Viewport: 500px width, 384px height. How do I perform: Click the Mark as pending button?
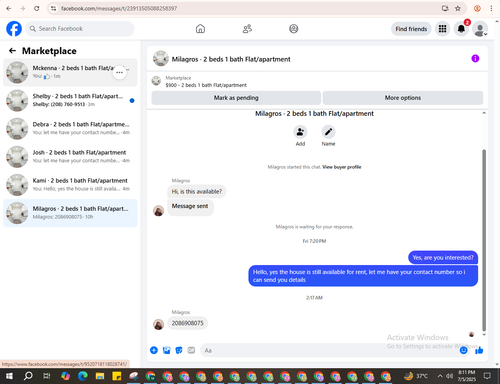236,98
